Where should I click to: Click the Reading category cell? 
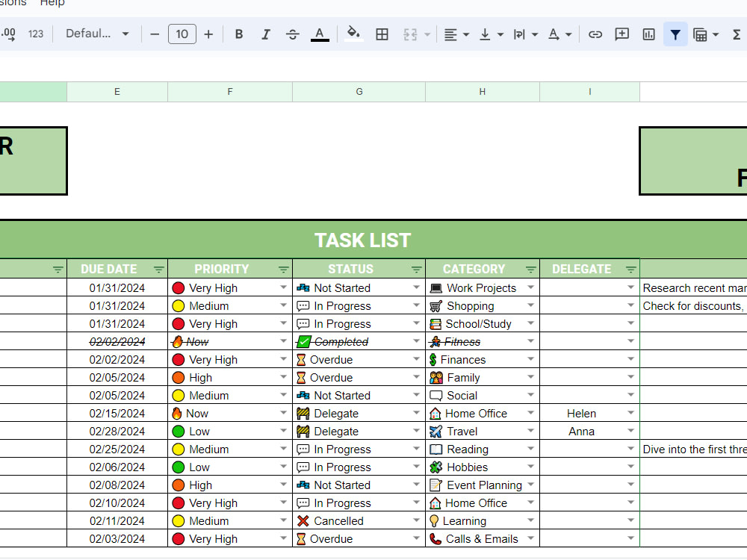click(x=483, y=449)
